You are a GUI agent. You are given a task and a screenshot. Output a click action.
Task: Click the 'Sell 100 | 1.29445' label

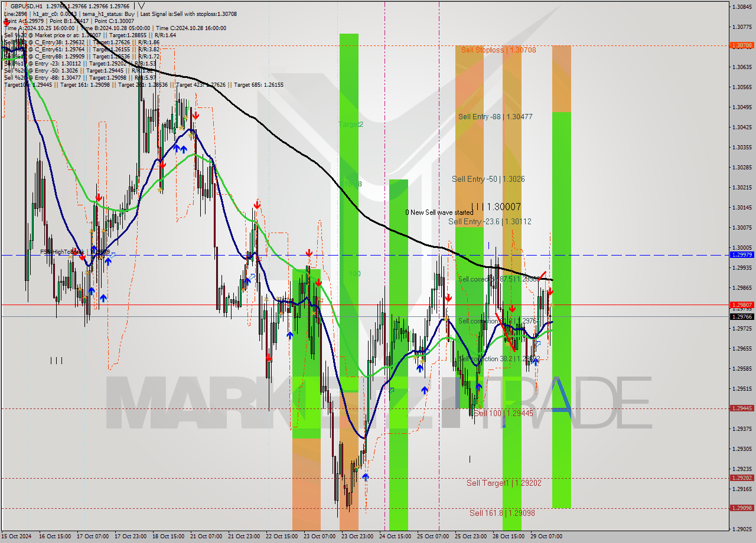503,413
